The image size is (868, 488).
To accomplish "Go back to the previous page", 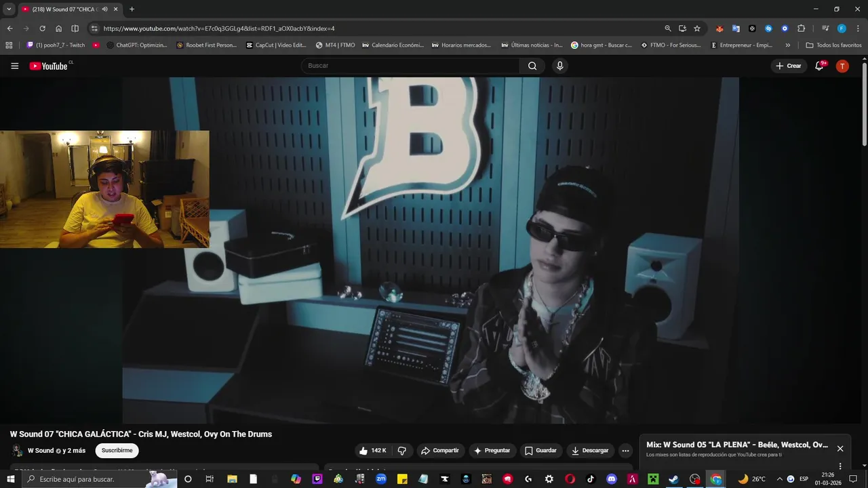I will click(x=9, y=28).
